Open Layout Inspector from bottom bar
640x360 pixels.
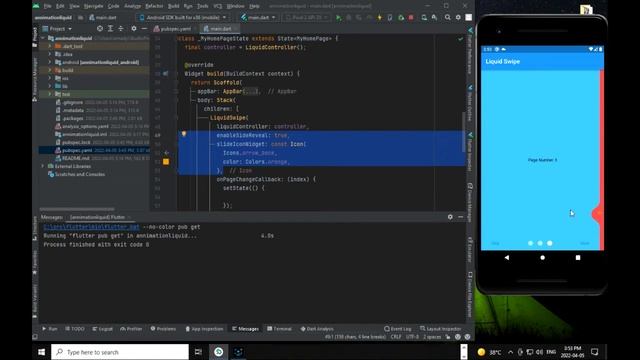click(440, 329)
